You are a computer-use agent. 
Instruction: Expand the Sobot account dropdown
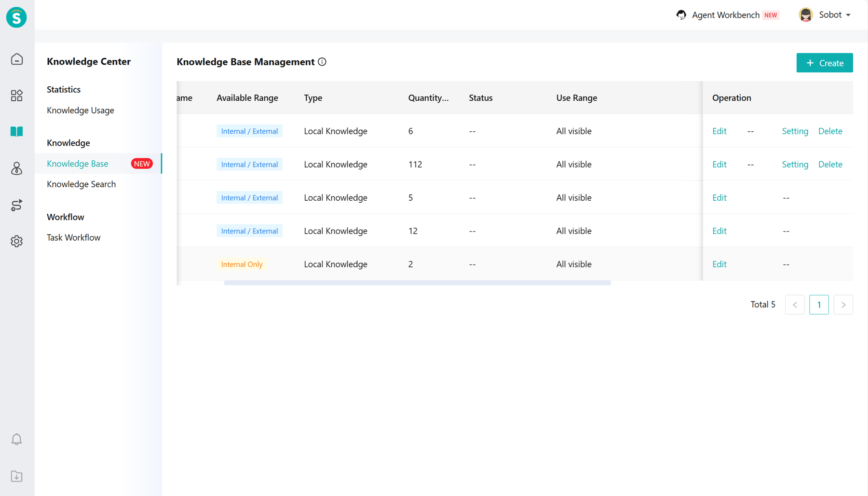tap(825, 15)
